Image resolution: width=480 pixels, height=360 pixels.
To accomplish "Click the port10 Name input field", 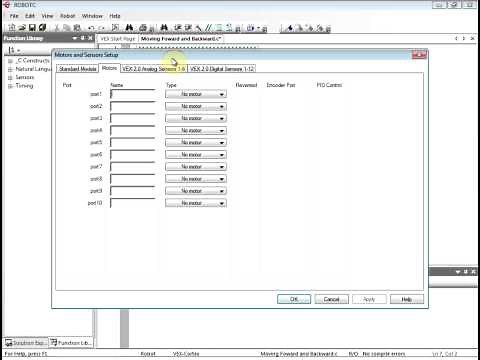I will click(133, 203).
